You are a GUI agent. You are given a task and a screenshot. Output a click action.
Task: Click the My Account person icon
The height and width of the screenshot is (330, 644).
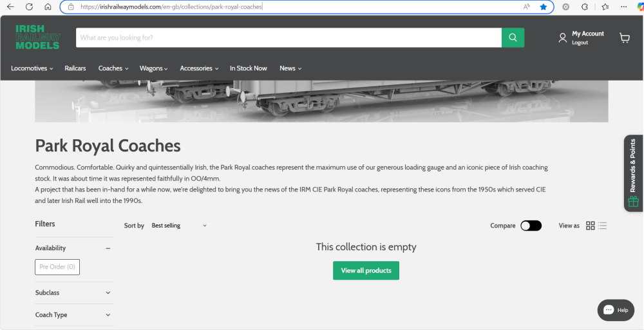(x=563, y=38)
